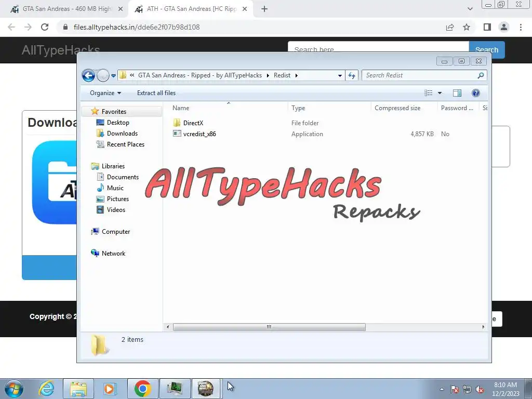Click the magnifier icon in Search Redist

[x=481, y=75]
